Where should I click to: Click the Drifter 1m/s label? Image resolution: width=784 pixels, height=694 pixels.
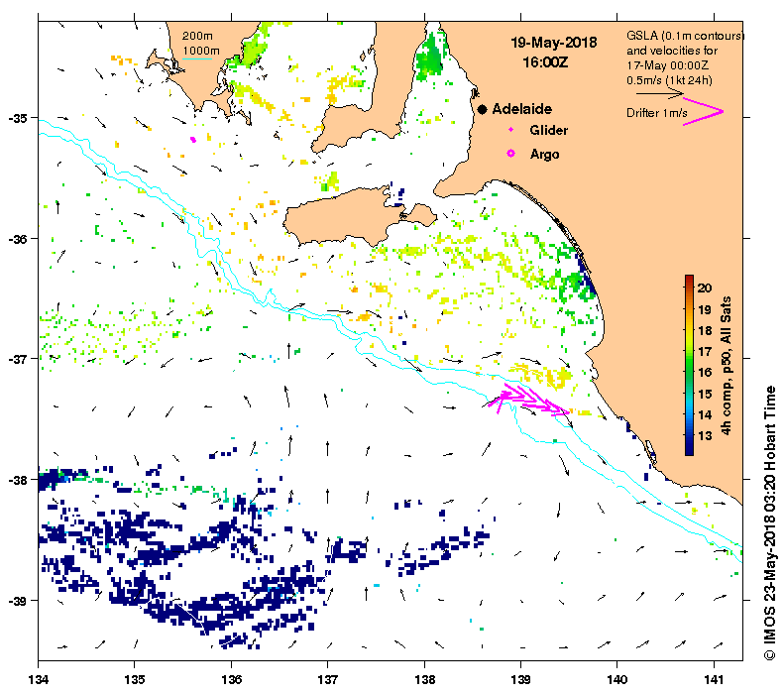(656, 113)
